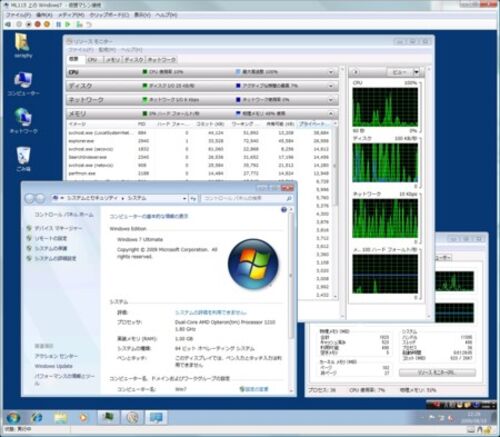Click the blue help icon in System window
The height and width of the screenshot is (437, 500).
tap(284, 210)
